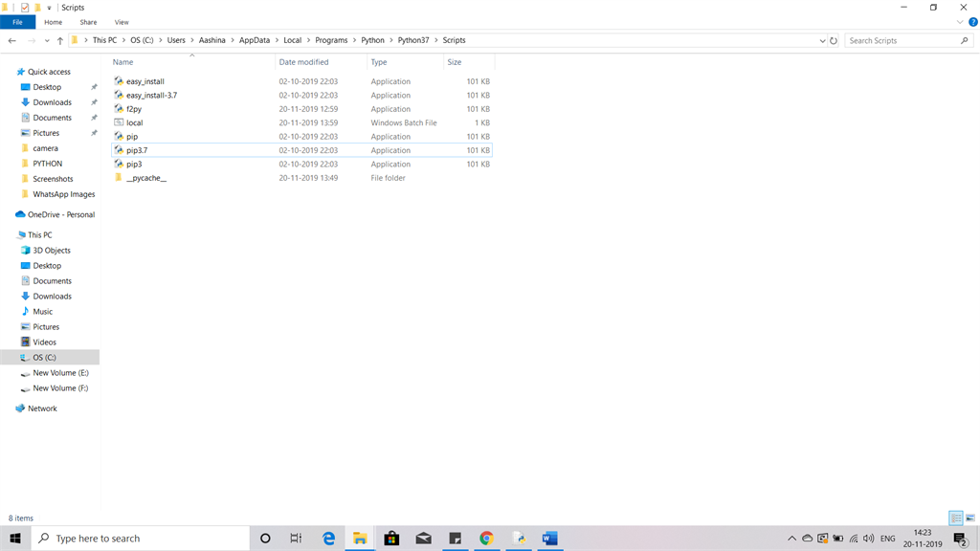The width and height of the screenshot is (980, 551).
Task: Launch Google Chrome from taskbar
Action: [x=486, y=538]
